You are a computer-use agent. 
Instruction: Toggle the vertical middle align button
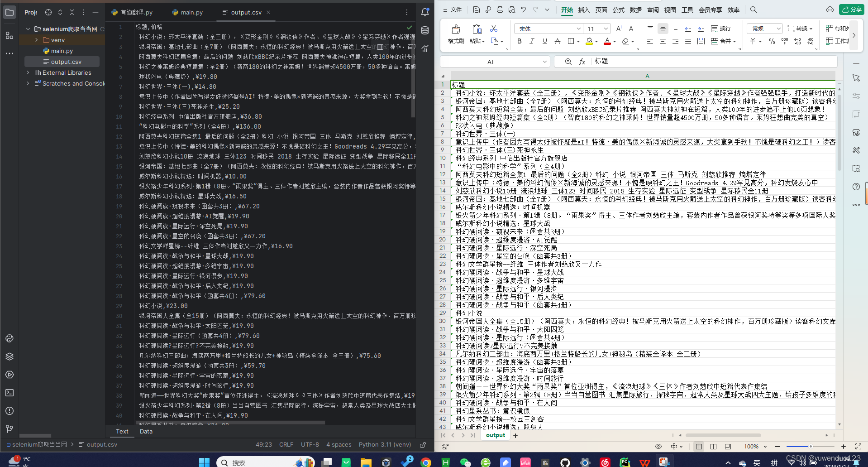[x=663, y=29]
